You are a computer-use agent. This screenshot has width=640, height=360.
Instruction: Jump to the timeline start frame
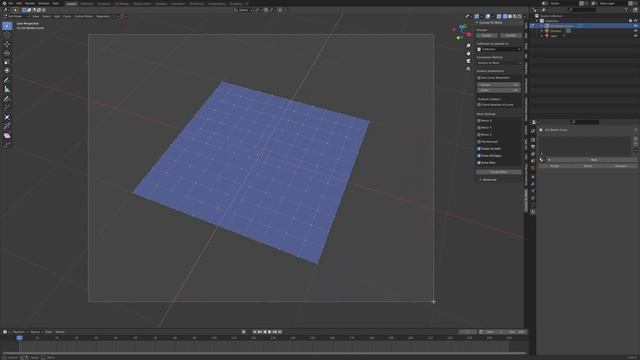tap(254, 332)
